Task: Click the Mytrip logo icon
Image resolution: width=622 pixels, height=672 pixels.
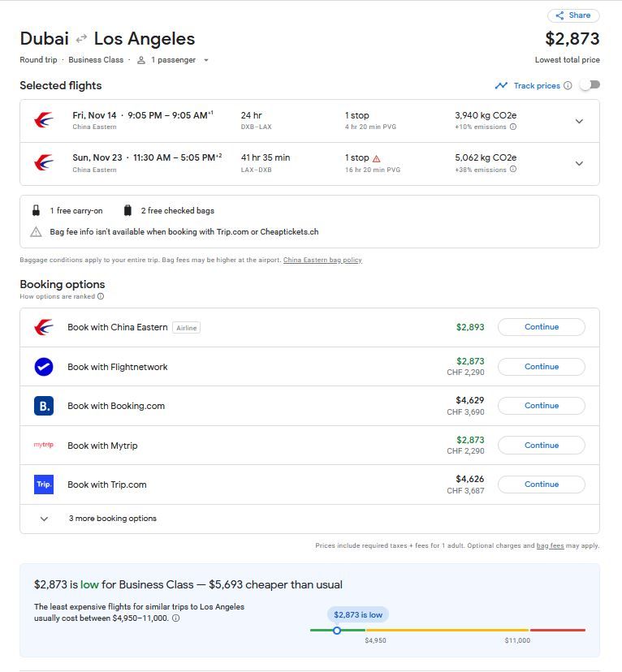Action: click(x=44, y=445)
